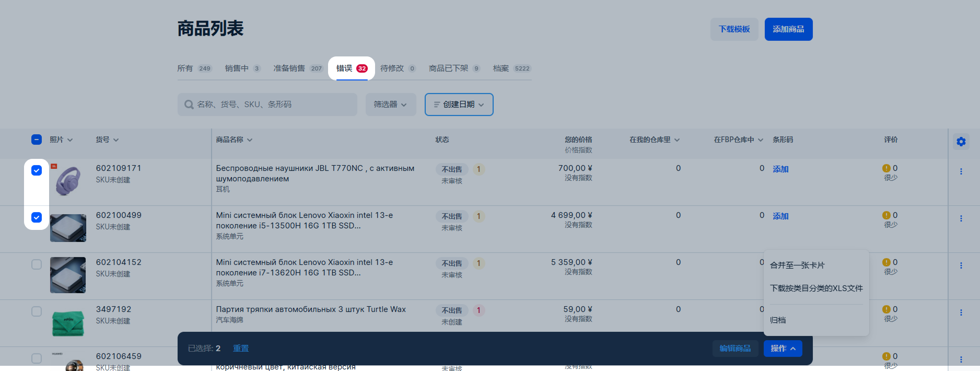The image size is (980, 371).
Task: Click red error badge for Turtle Wax item
Action: coord(479,310)
